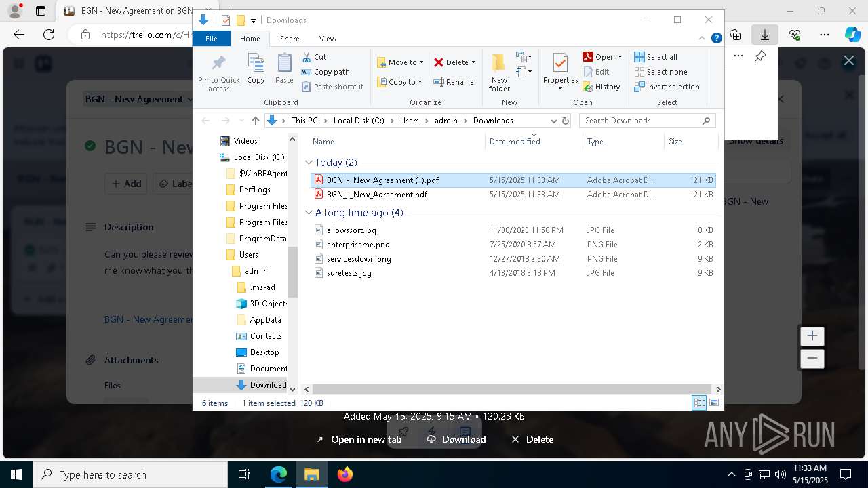Viewport: 868px width, 488px height.
Task: Open Desktop in navigation tree
Action: [x=257, y=352]
